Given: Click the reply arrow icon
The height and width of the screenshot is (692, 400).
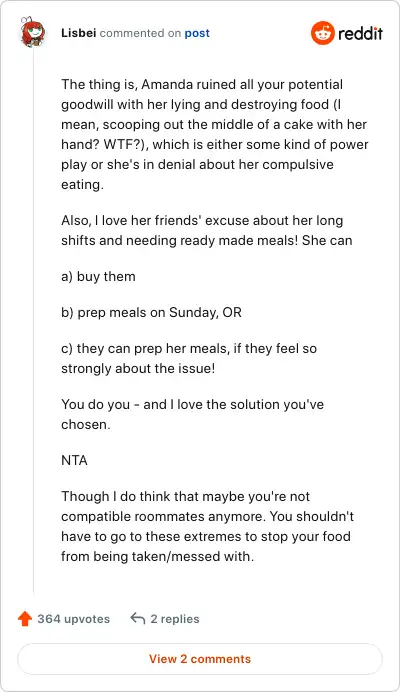Looking at the screenshot, I should pyautogui.click(x=138, y=618).
